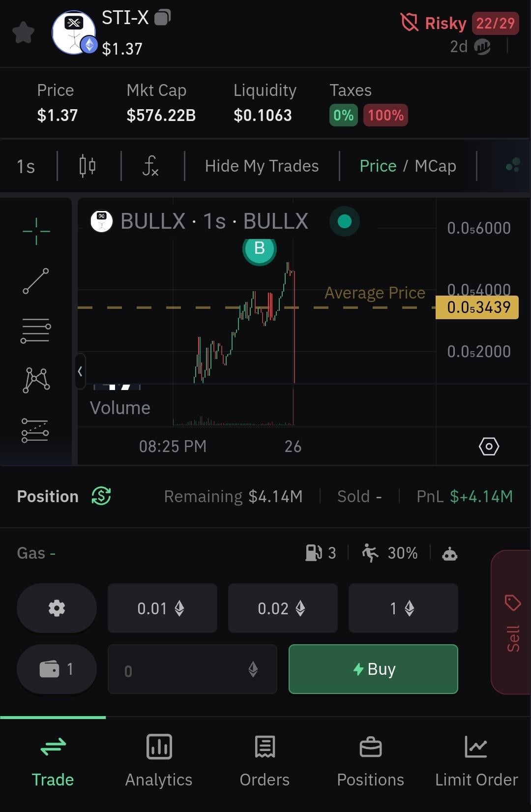The width and height of the screenshot is (531, 812).
Task: Open the 1s timeframe selector
Action: 26,166
